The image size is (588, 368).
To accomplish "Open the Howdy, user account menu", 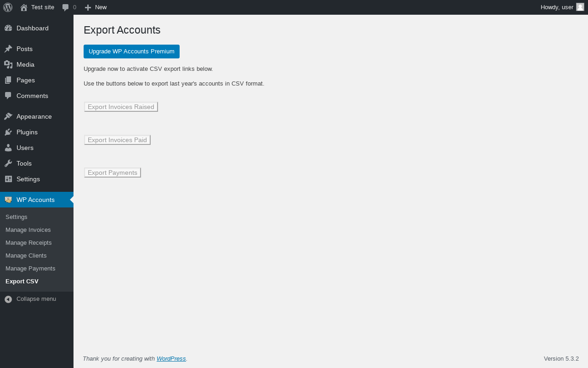I will click(557, 7).
